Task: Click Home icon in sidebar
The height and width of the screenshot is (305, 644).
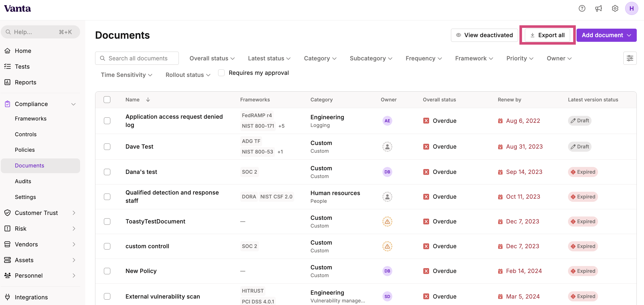Action: point(7,51)
